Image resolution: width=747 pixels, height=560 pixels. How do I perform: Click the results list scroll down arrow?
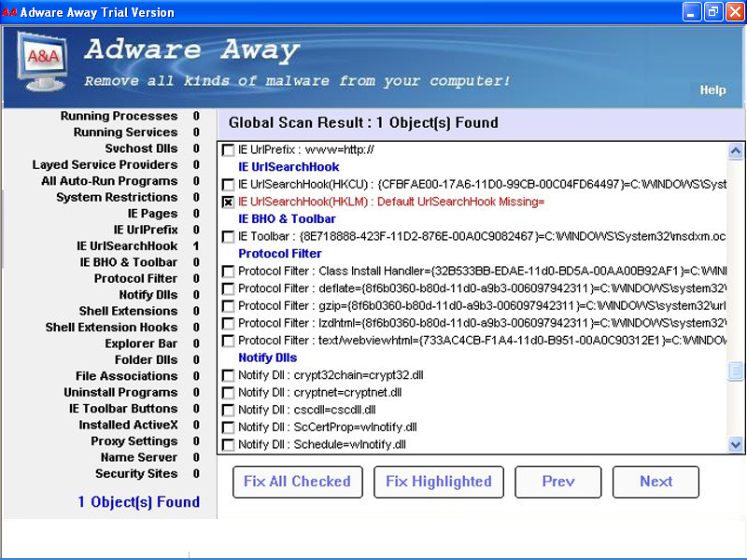736,445
